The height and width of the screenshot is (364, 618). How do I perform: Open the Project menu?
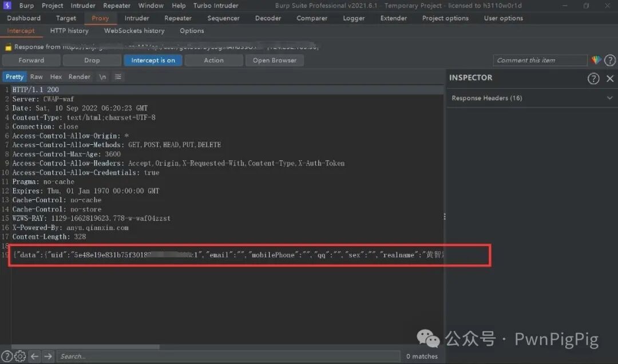53,6
